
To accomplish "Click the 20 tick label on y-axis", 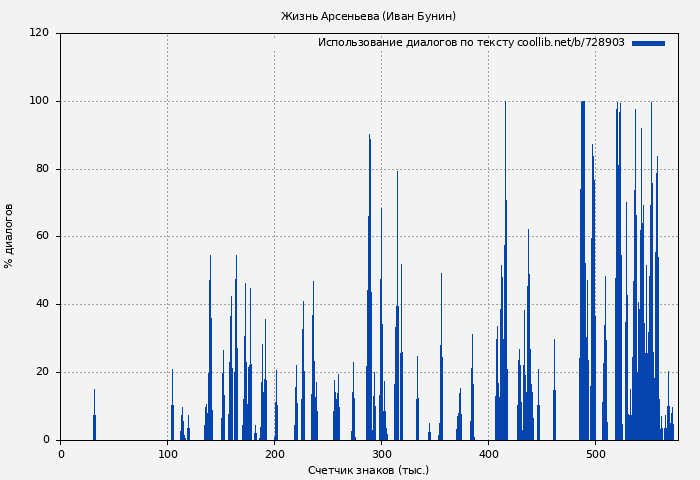I will (x=42, y=372).
